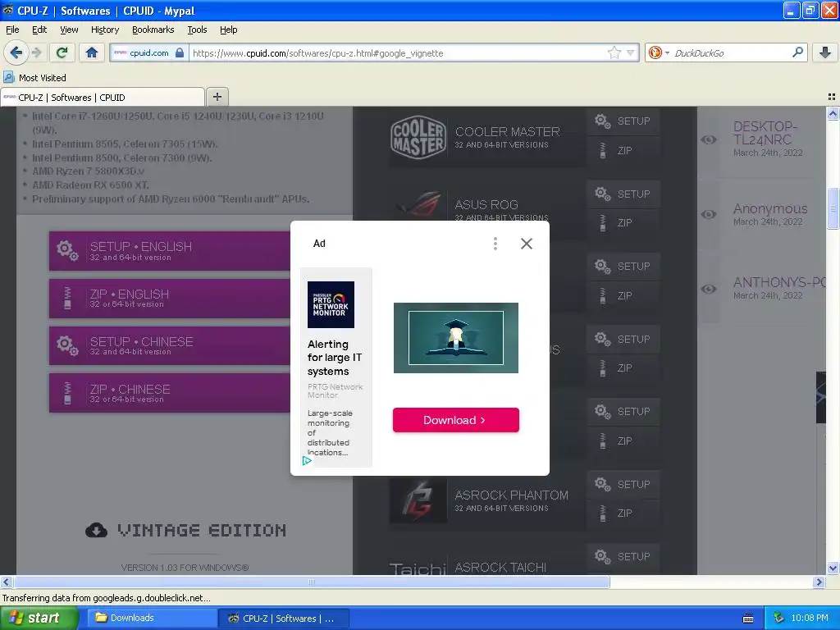Screen dimensions: 840x630
Task: Click the horizontal scrollbar thumb
Action: [x=312, y=582]
